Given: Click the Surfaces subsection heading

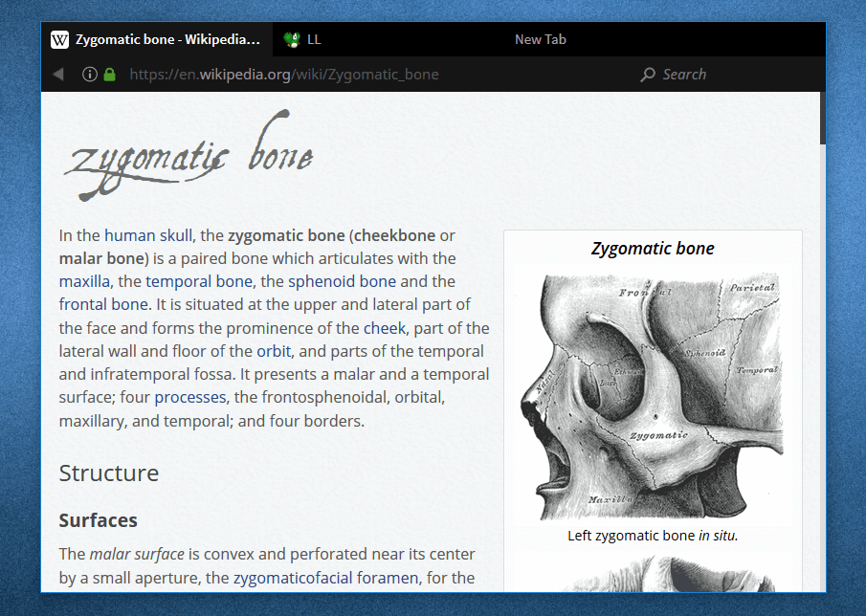Looking at the screenshot, I should tap(99, 520).
